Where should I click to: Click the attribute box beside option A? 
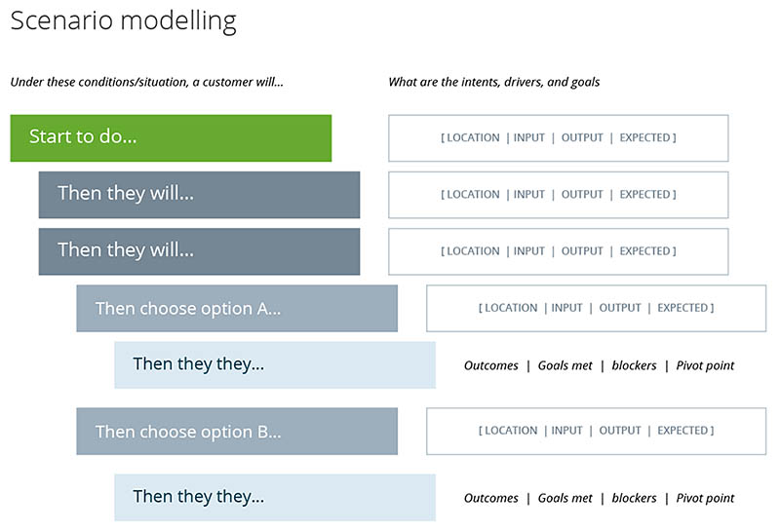pyautogui.click(x=596, y=308)
